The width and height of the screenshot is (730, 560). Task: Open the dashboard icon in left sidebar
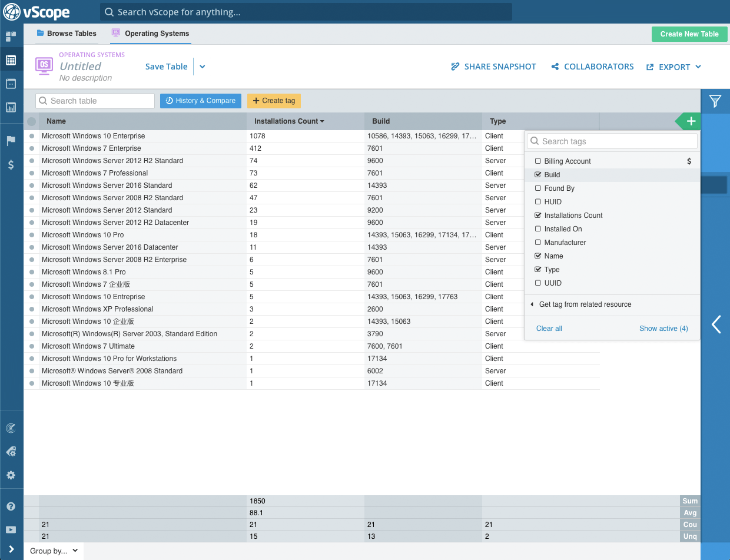tap(11, 37)
